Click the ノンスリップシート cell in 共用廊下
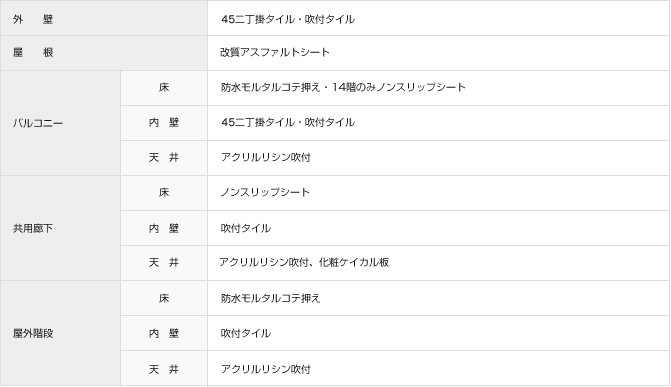The width and height of the screenshot is (671, 387). [439, 193]
